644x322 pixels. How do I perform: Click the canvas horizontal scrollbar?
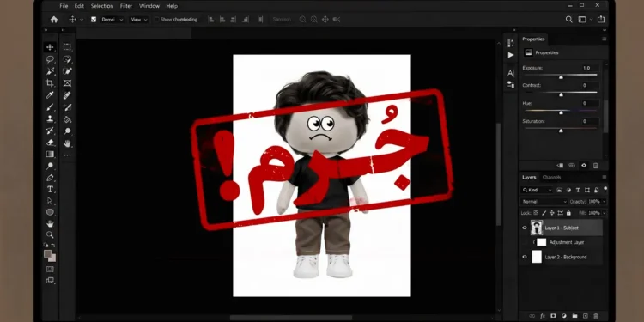coord(292,318)
